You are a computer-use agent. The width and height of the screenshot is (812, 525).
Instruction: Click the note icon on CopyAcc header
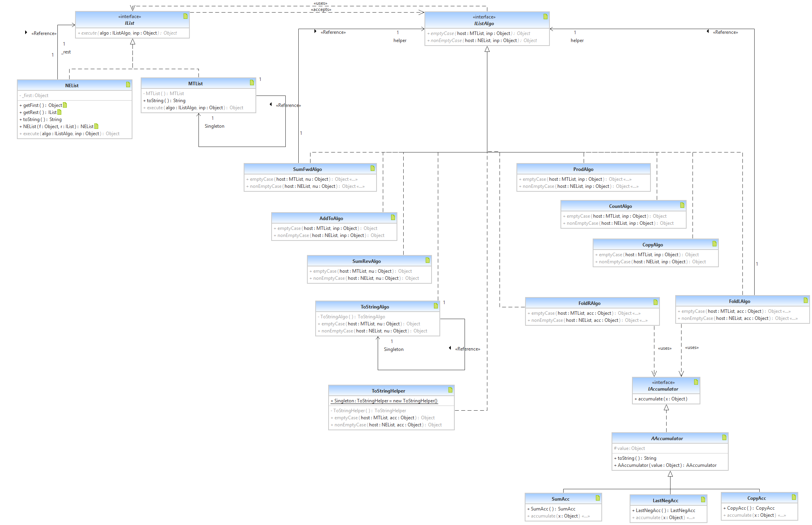[794, 497]
